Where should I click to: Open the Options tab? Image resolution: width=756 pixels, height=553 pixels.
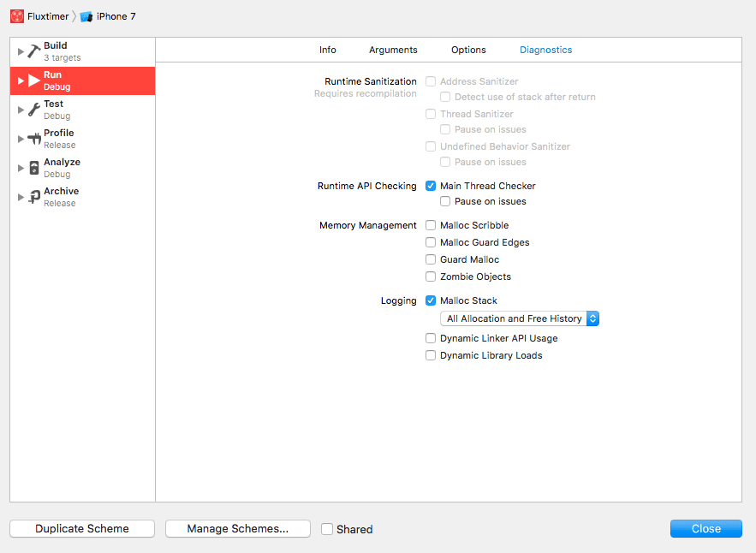pos(468,50)
